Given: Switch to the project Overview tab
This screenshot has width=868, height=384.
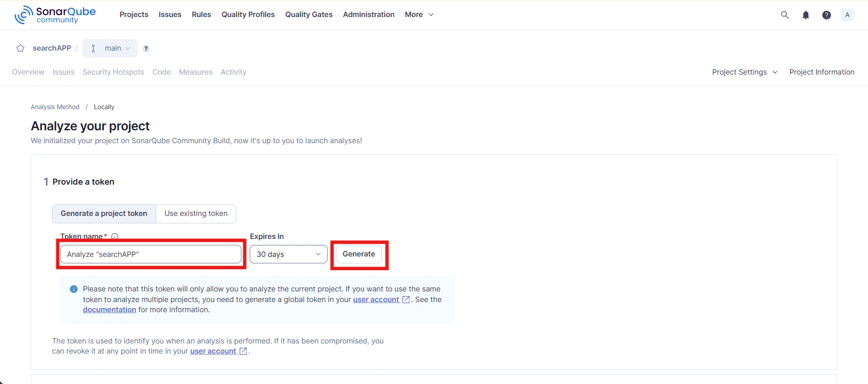Looking at the screenshot, I should (x=28, y=72).
